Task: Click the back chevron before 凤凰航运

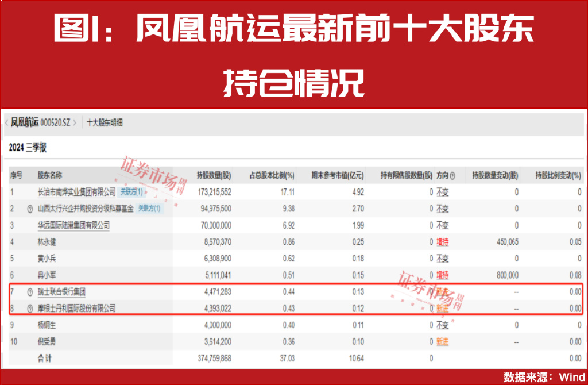Action: [x=6, y=123]
